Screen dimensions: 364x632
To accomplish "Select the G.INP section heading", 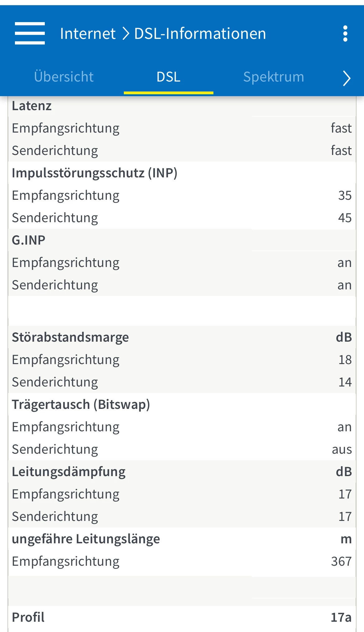I will coord(29,240).
